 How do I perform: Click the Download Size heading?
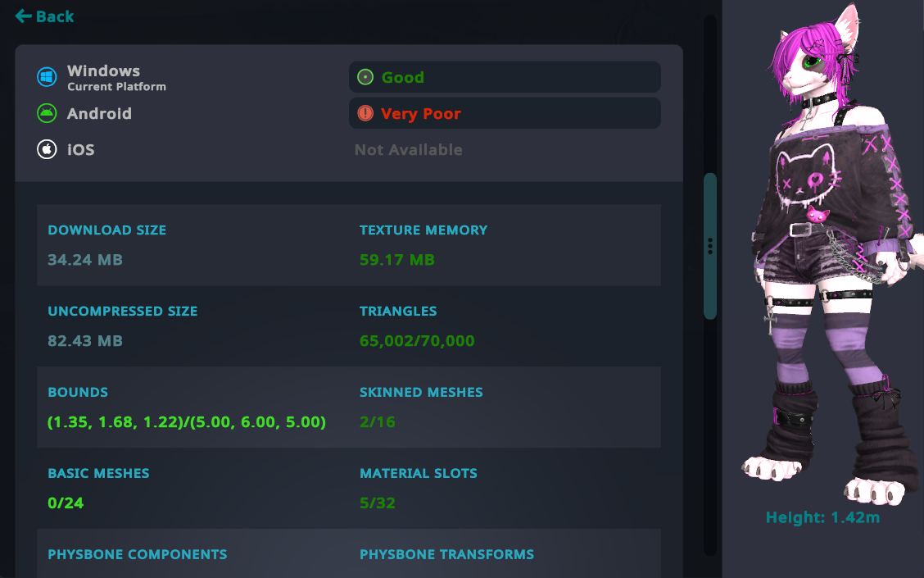point(106,230)
